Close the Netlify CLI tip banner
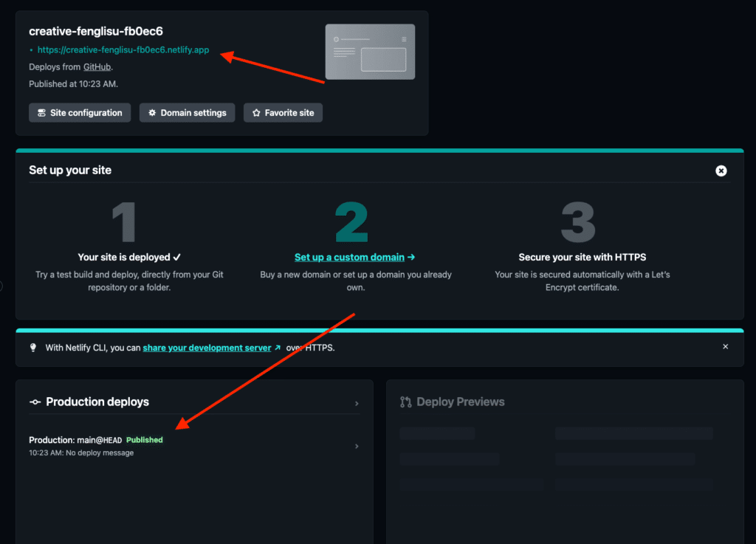756x544 pixels. [725, 346]
